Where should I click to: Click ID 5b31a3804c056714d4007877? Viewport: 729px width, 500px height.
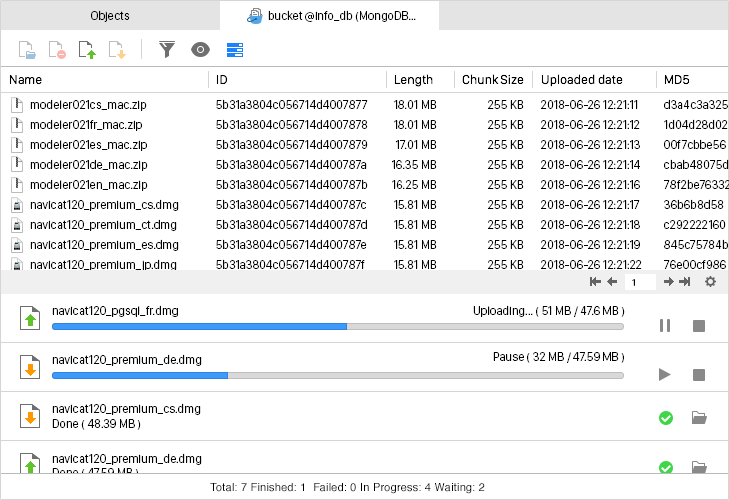(292, 105)
